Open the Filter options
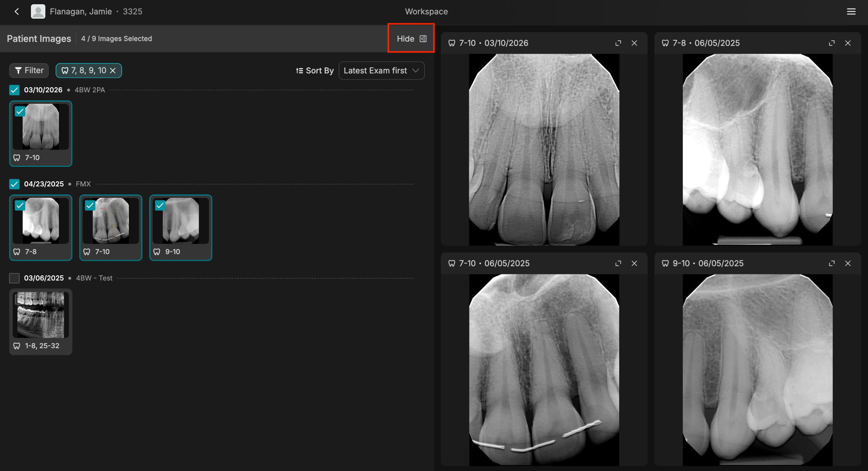Viewport: 868px width, 471px height. 29,70
